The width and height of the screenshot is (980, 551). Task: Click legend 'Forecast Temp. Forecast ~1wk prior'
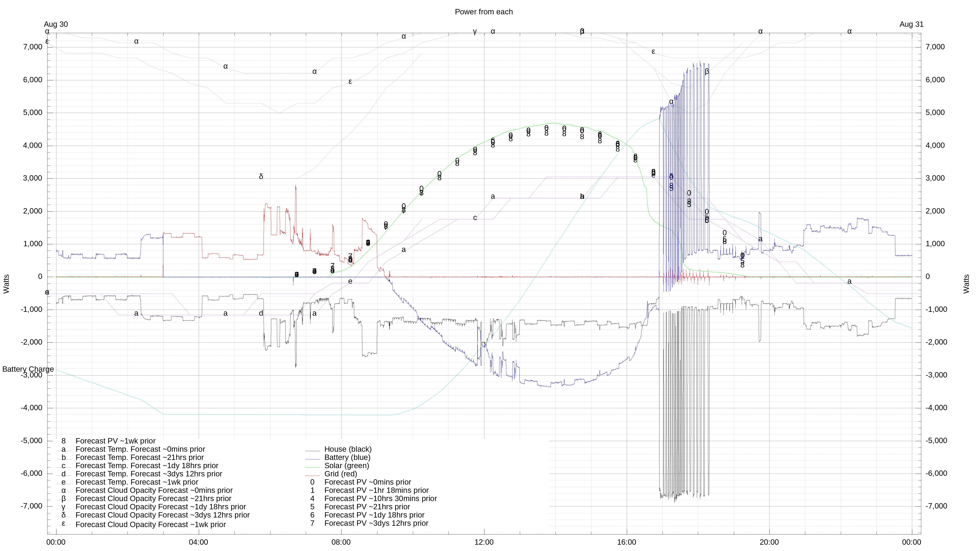click(x=137, y=482)
